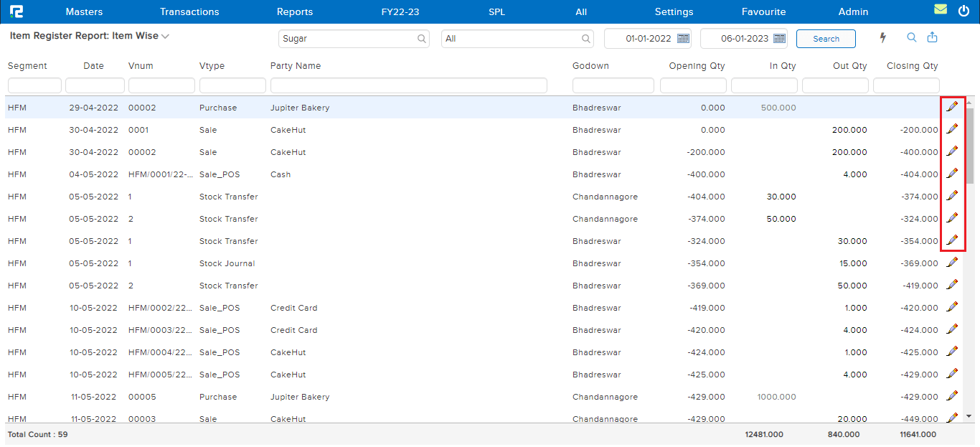Click the Party Name column filter field
The width and height of the screenshot is (980, 447).
pos(408,85)
